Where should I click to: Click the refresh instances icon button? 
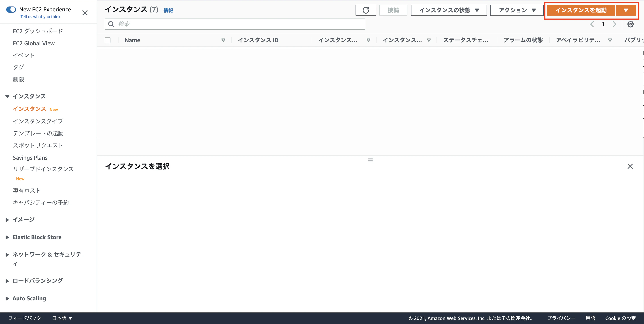pos(366,10)
